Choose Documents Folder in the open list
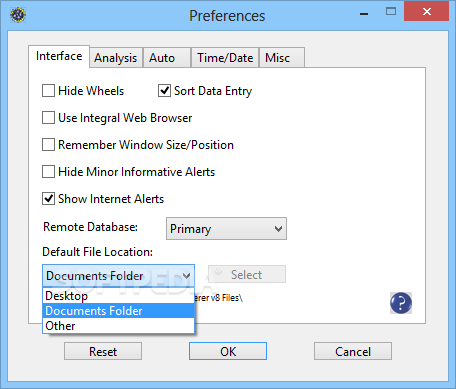Image resolution: width=456 pixels, height=389 pixels. 118,311
